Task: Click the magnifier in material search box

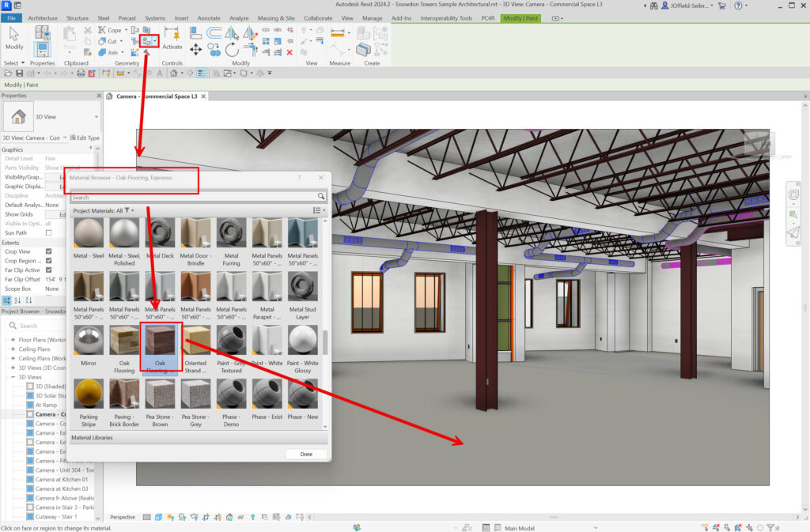Action: [321, 196]
